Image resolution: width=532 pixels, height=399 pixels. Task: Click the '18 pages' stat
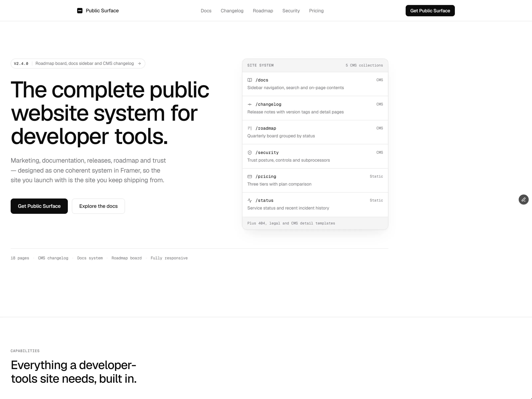20,258
